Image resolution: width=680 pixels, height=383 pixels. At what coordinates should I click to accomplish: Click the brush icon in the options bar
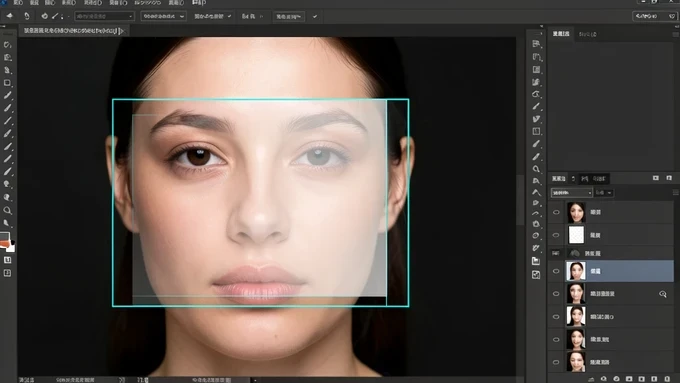55,16
